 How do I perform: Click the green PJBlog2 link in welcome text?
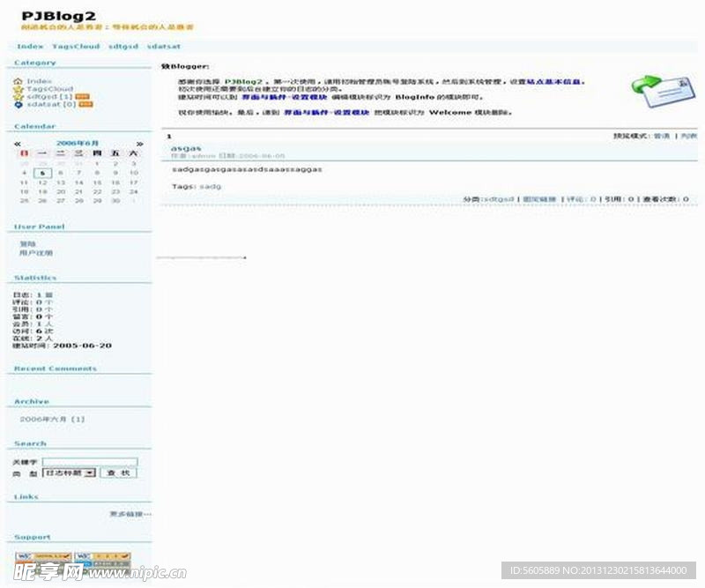243,82
